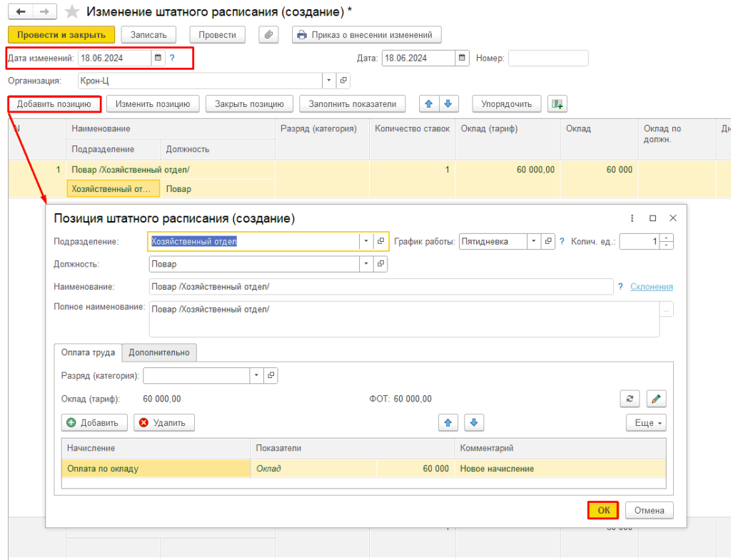Click the pencil edit icon in dialog
Viewport: 731px width, 560px height.
(656, 399)
